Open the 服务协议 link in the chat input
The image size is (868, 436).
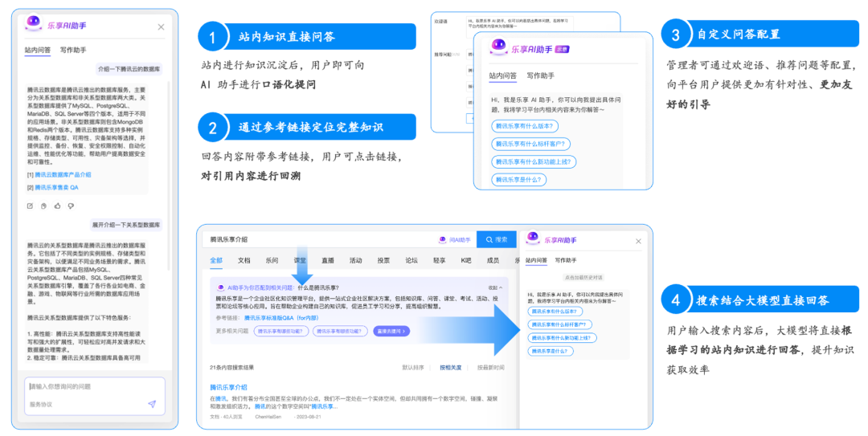[41, 405]
